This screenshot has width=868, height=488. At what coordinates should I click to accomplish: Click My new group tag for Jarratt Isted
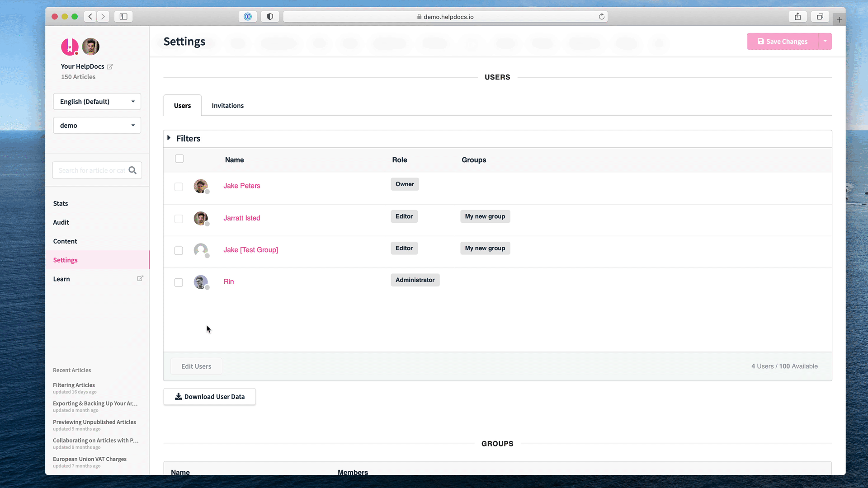[485, 216]
